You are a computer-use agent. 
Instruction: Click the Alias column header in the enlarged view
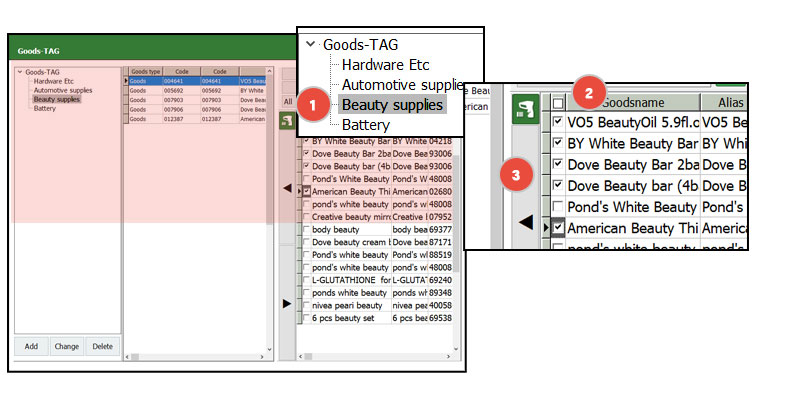724,103
